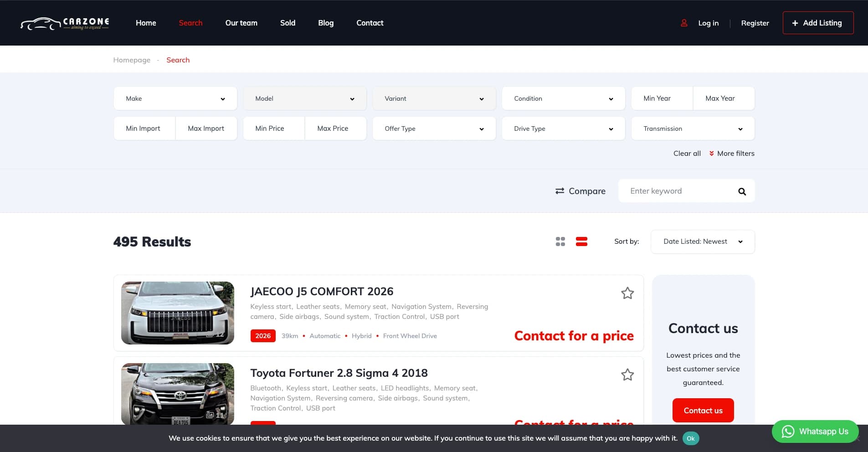Click the Min Import field
The image size is (868, 452).
tap(144, 128)
